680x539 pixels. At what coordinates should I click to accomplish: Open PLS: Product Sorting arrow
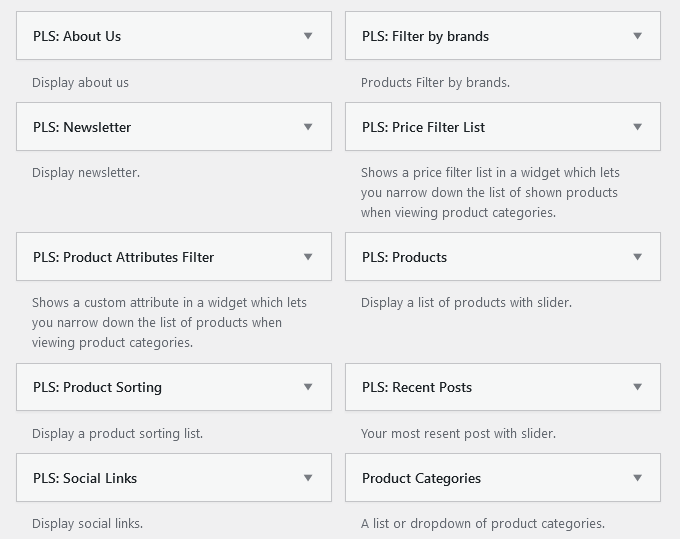(x=308, y=387)
